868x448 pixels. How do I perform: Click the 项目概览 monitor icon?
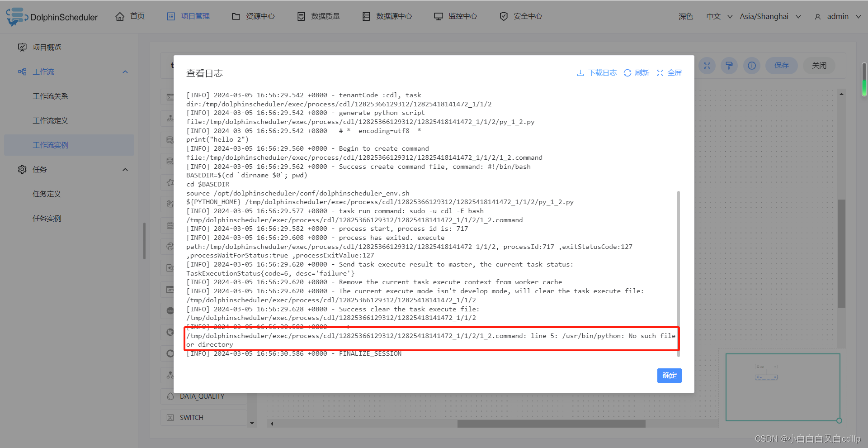(x=22, y=47)
